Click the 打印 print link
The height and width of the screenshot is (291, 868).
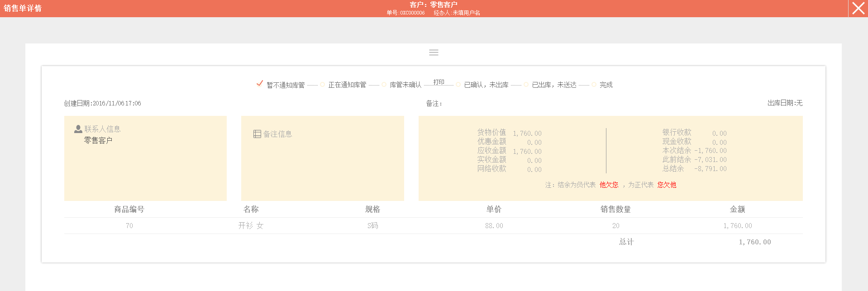439,82
